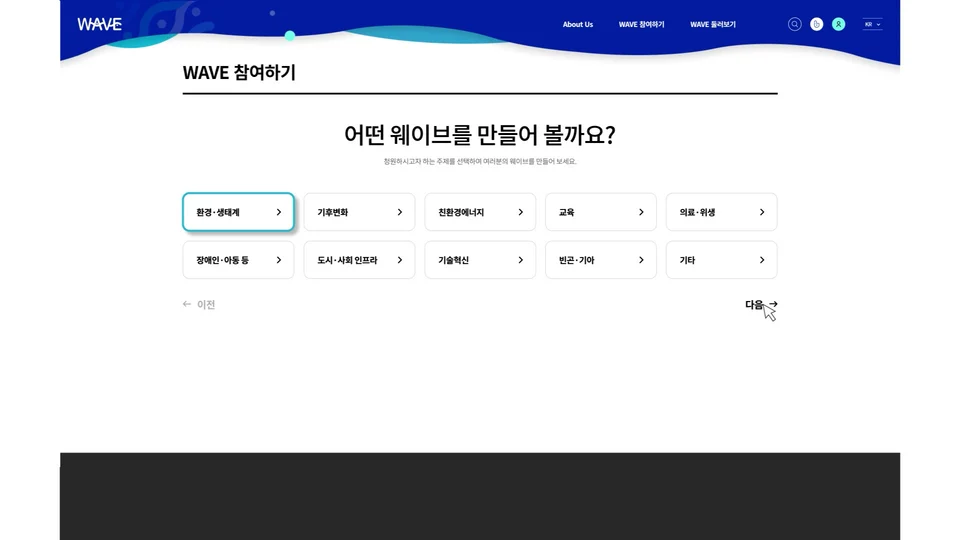Go to WAVE 둘러보기 menu item

(x=713, y=24)
